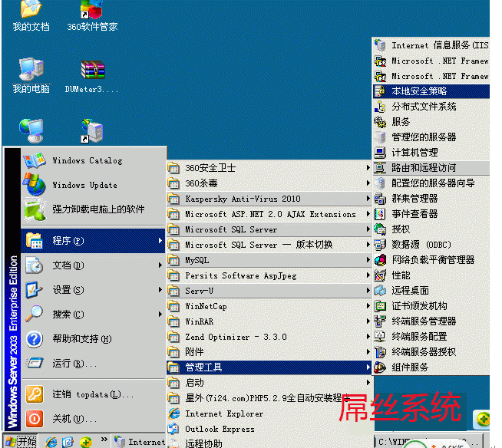Viewport: 502px width, 448px height.
Task: Open 附件 program folder
Action: tap(269, 352)
